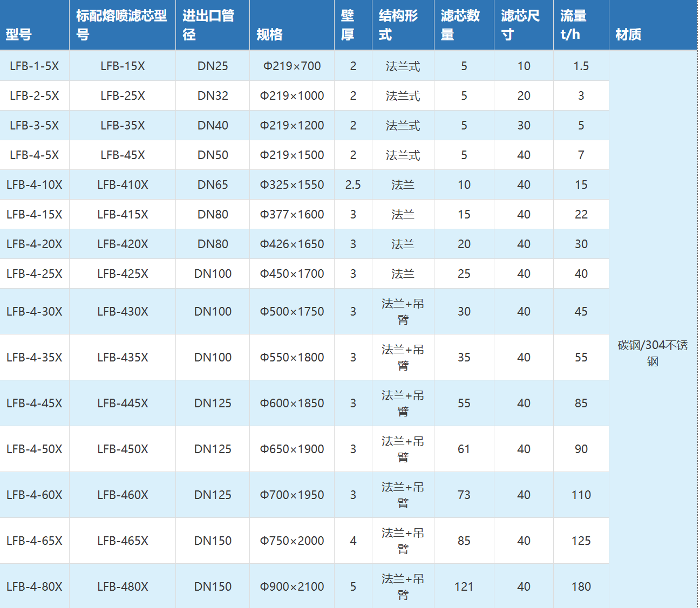Click the 121 filter count cell
The height and width of the screenshot is (608, 700).
[464, 586]
